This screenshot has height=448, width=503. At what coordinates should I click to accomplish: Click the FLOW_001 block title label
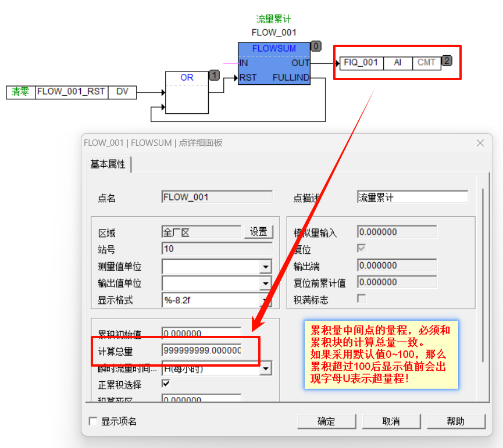274,33
